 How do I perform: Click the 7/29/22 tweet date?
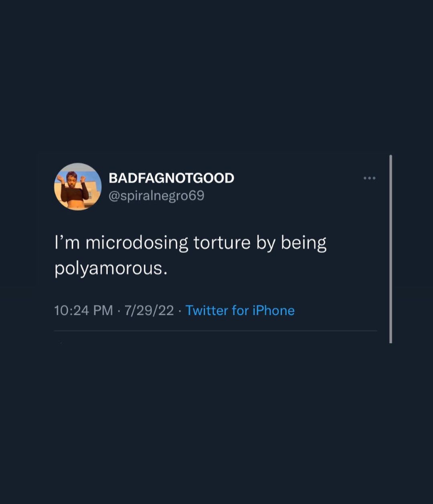point(149,310)
